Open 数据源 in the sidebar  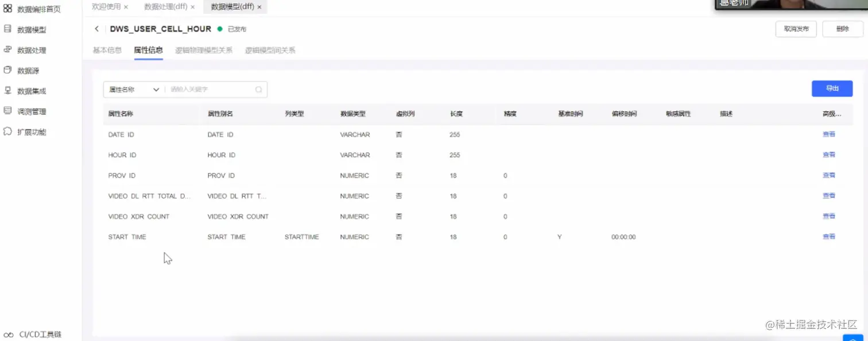point(28,71)
